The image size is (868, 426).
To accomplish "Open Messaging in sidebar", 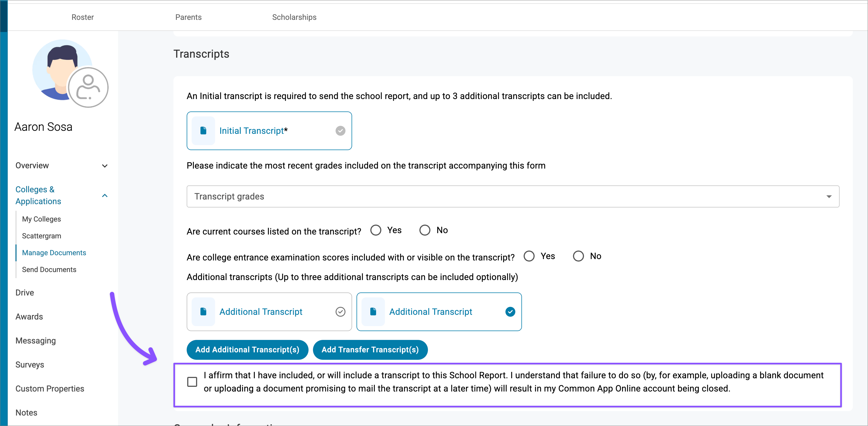I will point(36,341).
